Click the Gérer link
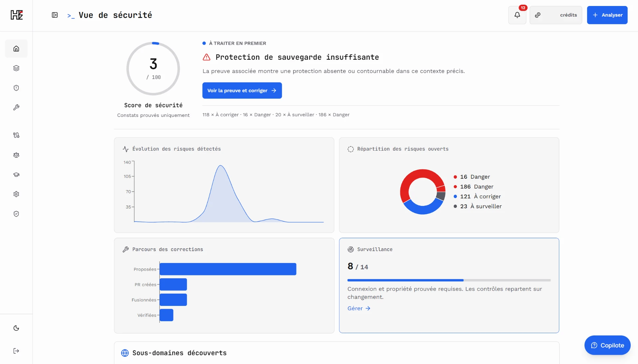This screenshot has height=364, width=638. pyautogui.click(x=359, y=308)
